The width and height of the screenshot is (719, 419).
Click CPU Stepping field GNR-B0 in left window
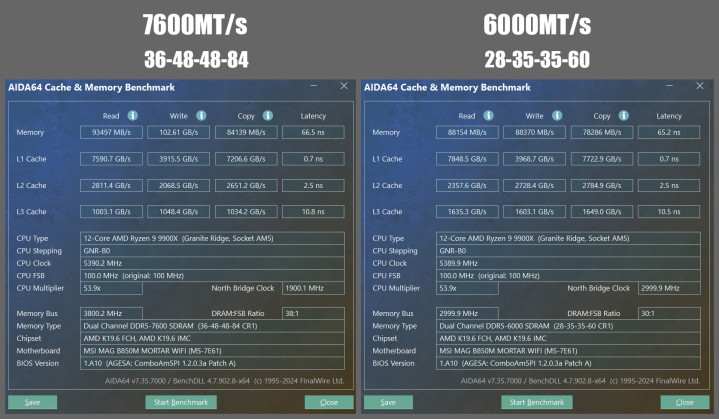click(x=212, y=251)
